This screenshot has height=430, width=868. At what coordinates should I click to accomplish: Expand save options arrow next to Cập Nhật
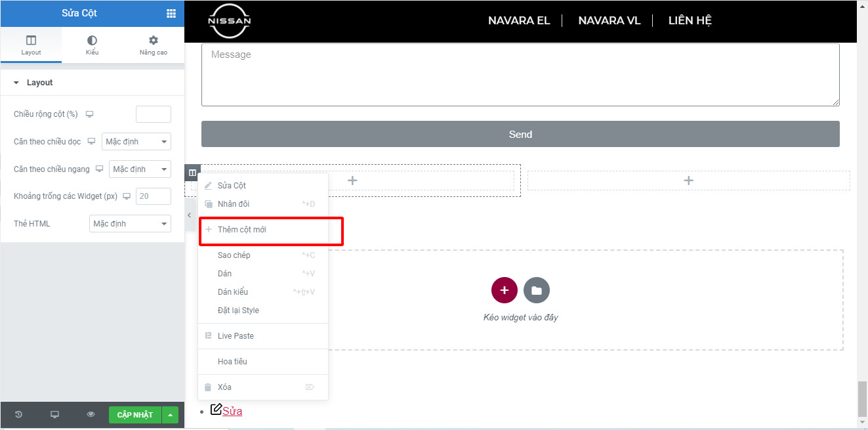pyautogui.click(x=170, y=415)
